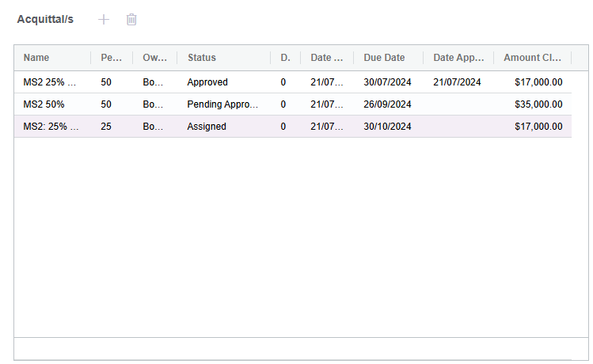This screenshot has width=593, height=364.
Task: Click the 26/09/2024 due date cell
Action: point(387,104)
